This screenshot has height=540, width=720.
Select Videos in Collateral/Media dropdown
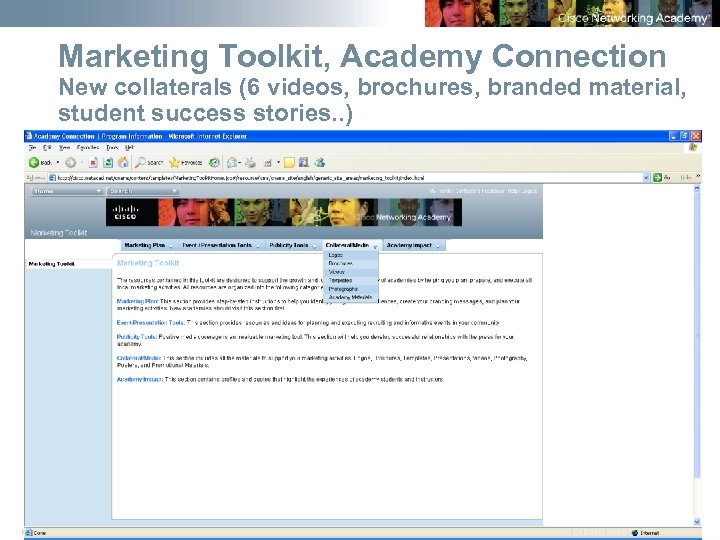click(351, 272)
